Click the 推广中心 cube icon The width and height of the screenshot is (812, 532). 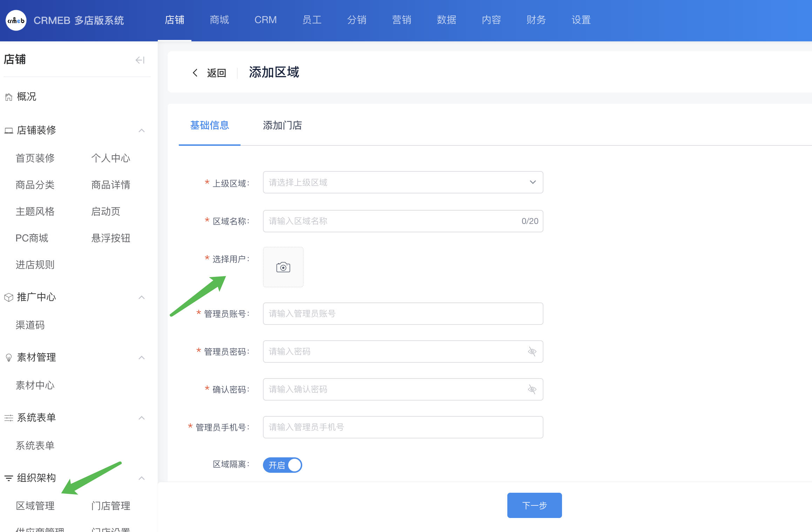pos(9,298)
